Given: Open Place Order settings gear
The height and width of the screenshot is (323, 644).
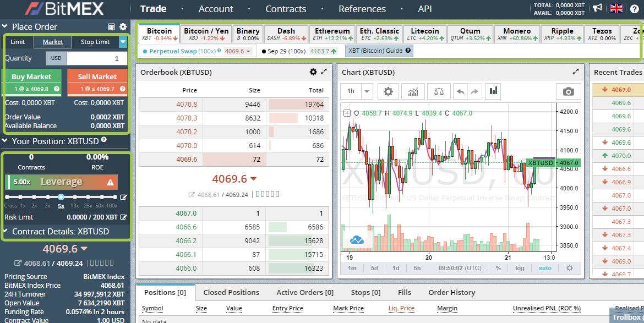Looking at the screenshot, I should click(x=123, y=26).
